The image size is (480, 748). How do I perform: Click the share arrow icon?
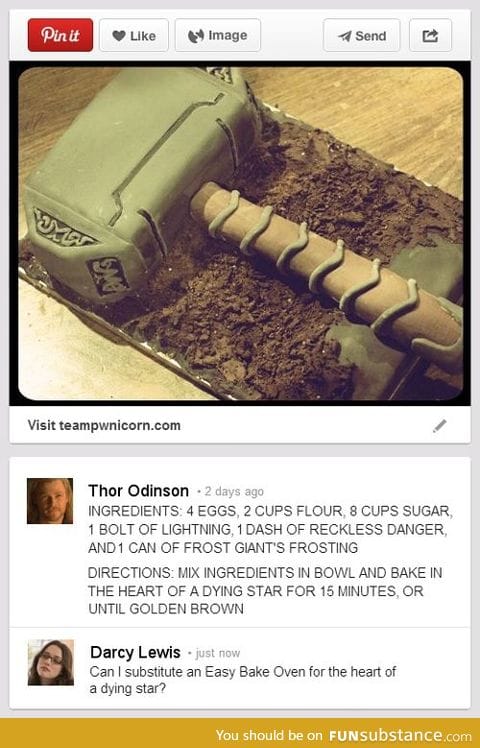[430, 35]
